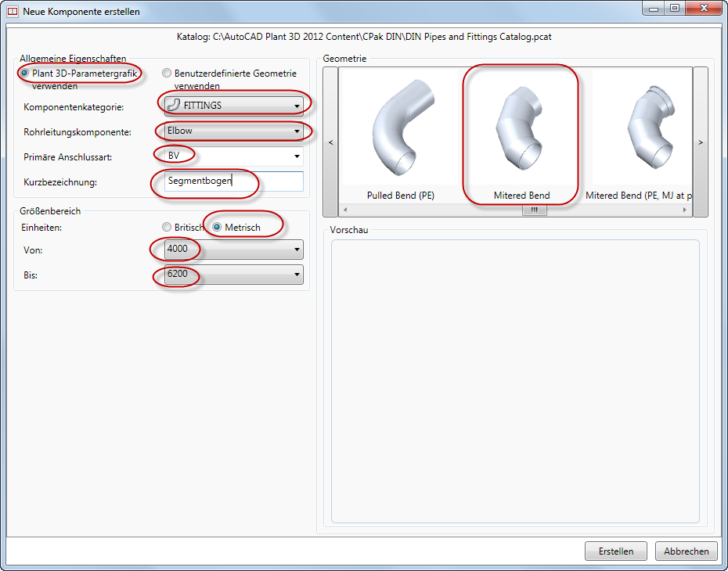The height and width of the screenshot is (571, 728).
Task: Click the geometry horizontal scrollbar thumb
Action: [535, 210]
